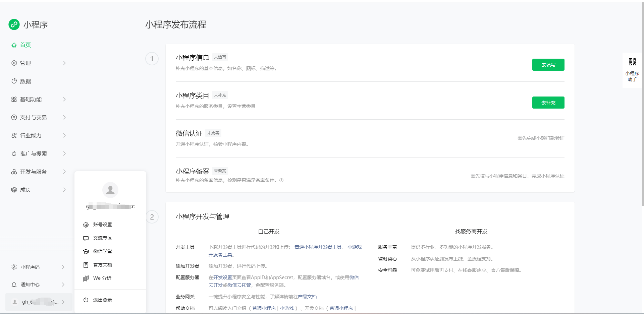Screen dimensions: 644x314
Task: Click the 自己开发 column heading
Action: click(x=269, y=232)
